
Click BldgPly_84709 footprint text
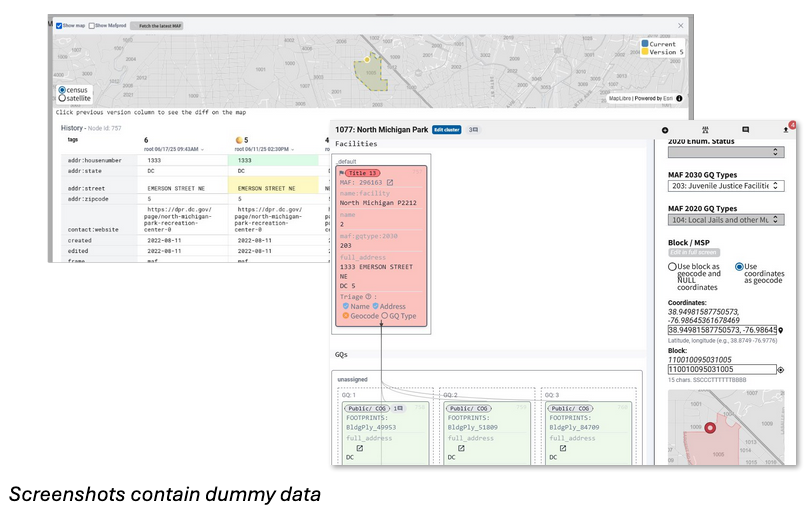574,427
